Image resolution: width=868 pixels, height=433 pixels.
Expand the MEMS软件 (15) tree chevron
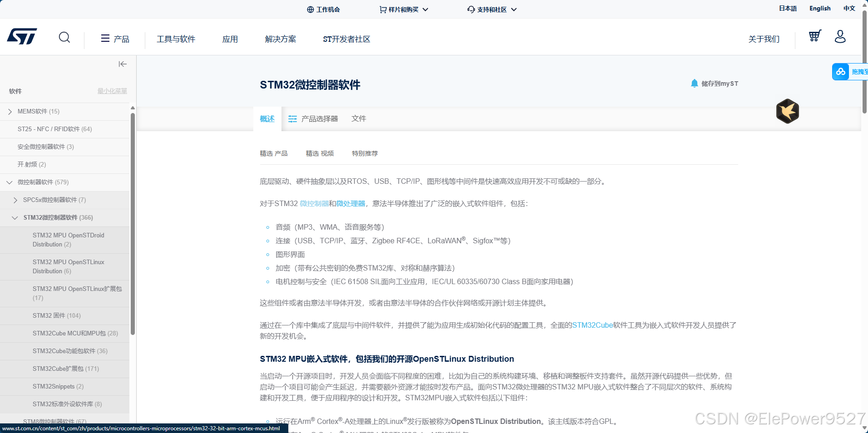(x=10, y=112)
